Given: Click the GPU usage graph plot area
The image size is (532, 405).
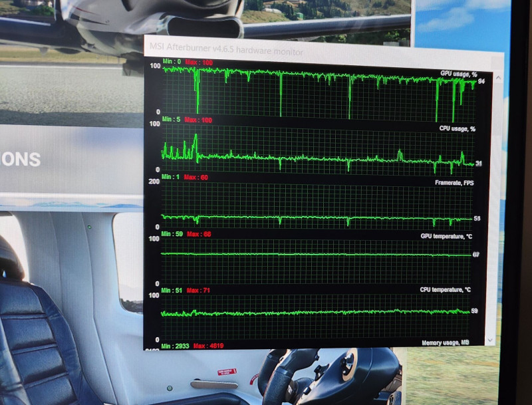Looking at the screenshot, I should [x=319, y=94].
